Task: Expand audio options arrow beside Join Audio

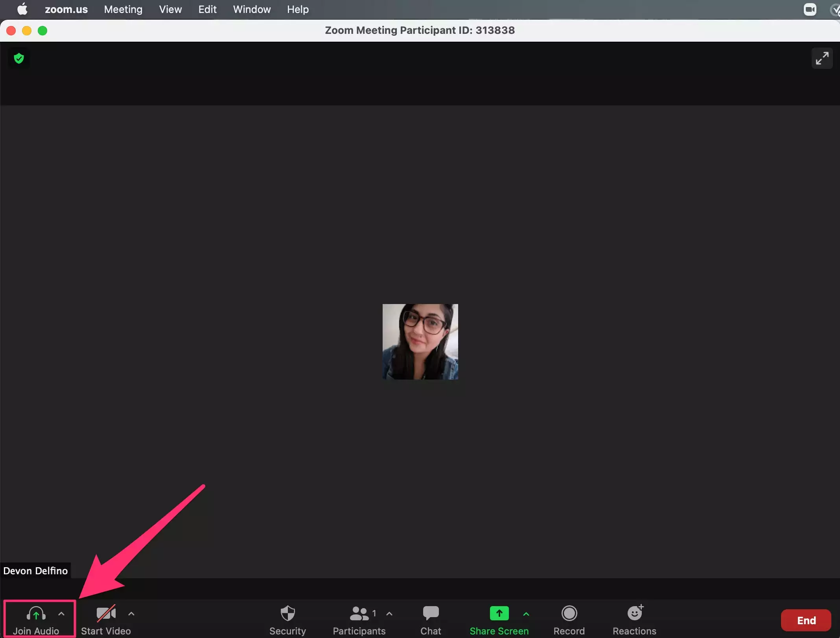Action: click(61, 614)
